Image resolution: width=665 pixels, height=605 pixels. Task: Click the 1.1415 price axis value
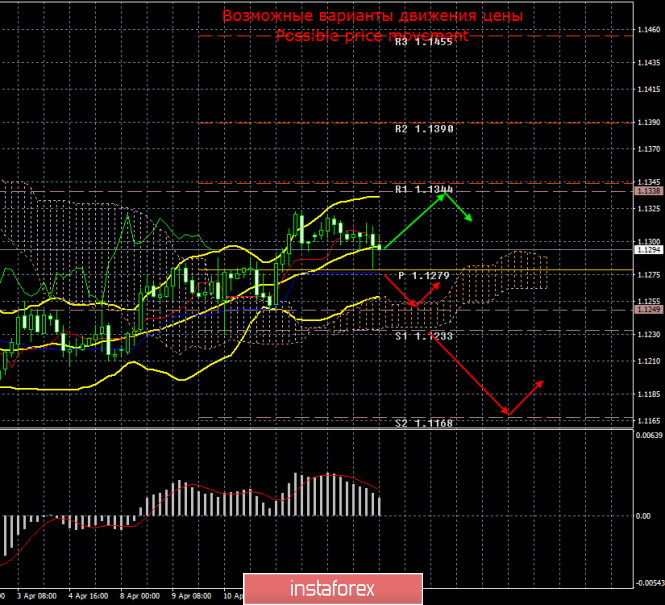(649, 89)
